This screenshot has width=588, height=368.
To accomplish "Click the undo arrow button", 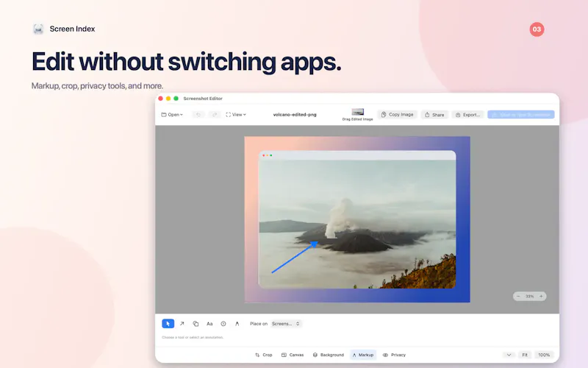I will pyautogui.click(x=198, y=115).
